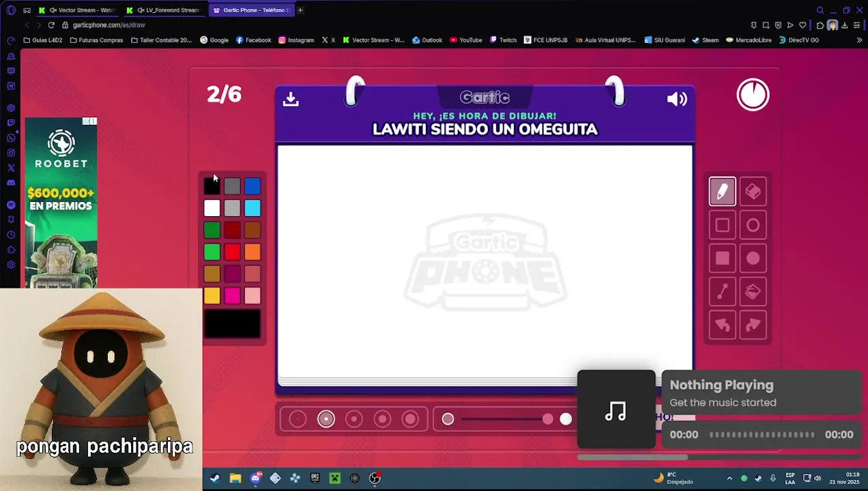Image resolution: width=868 pixels, height=491 pixels.
Task: Open the browser downloads icon
Action: pos(844,25)
